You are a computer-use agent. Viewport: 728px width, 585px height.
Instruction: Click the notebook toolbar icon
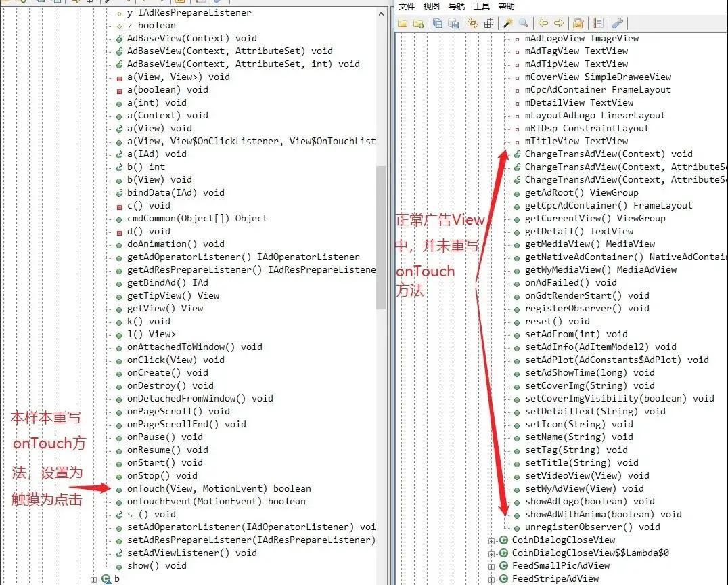[x=599, y=23]
